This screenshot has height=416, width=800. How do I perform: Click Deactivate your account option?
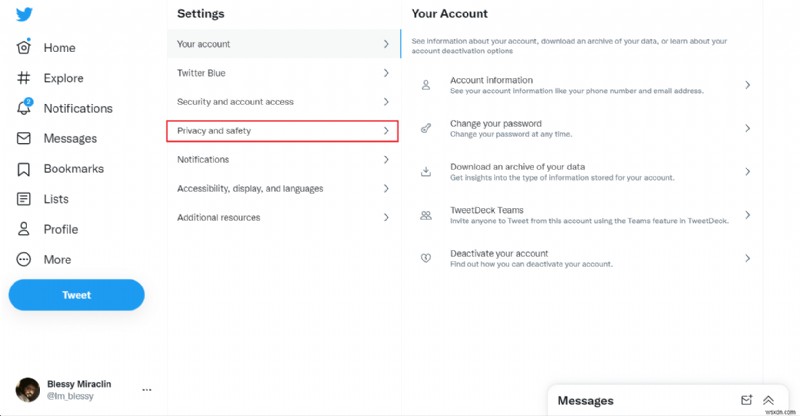point(585,258)
